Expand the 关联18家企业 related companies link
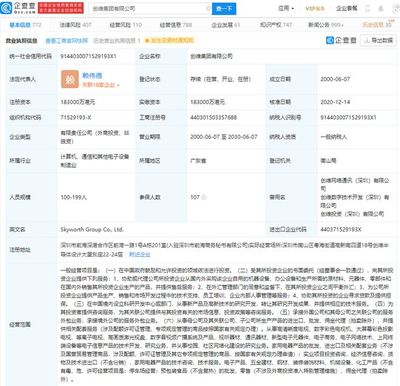The image size is (400, 386). pos(101,85)
